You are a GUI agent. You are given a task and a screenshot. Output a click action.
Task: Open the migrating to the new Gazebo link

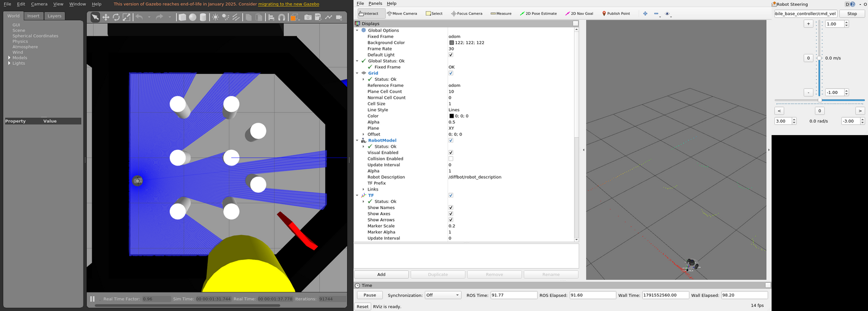point(289,4)
